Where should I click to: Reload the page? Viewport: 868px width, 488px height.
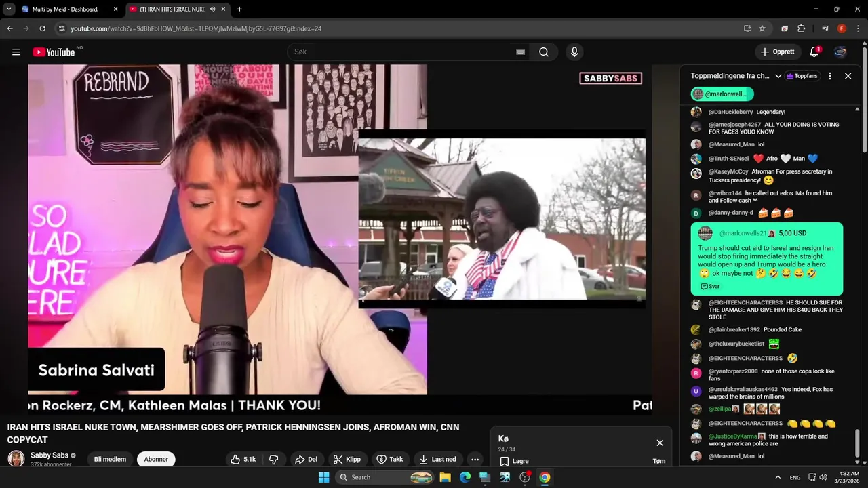pos(42,28)
